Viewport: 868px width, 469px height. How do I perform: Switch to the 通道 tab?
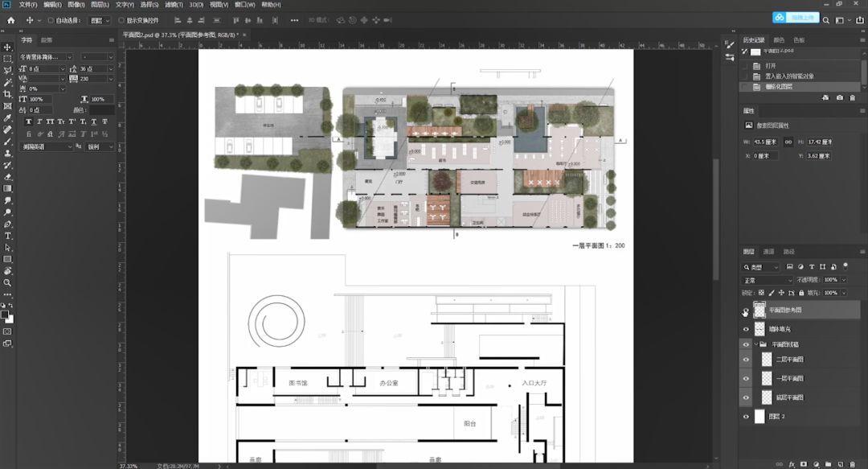[769, 252]
